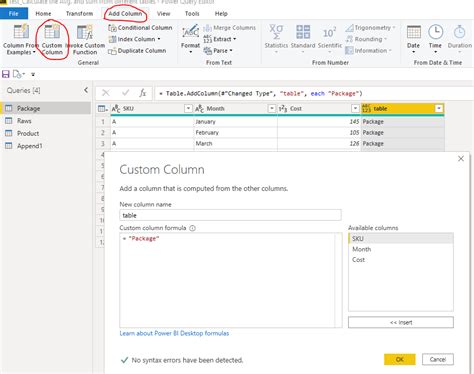Close the Custom Column dialog
474x374 pixels.
click(461, 159)
